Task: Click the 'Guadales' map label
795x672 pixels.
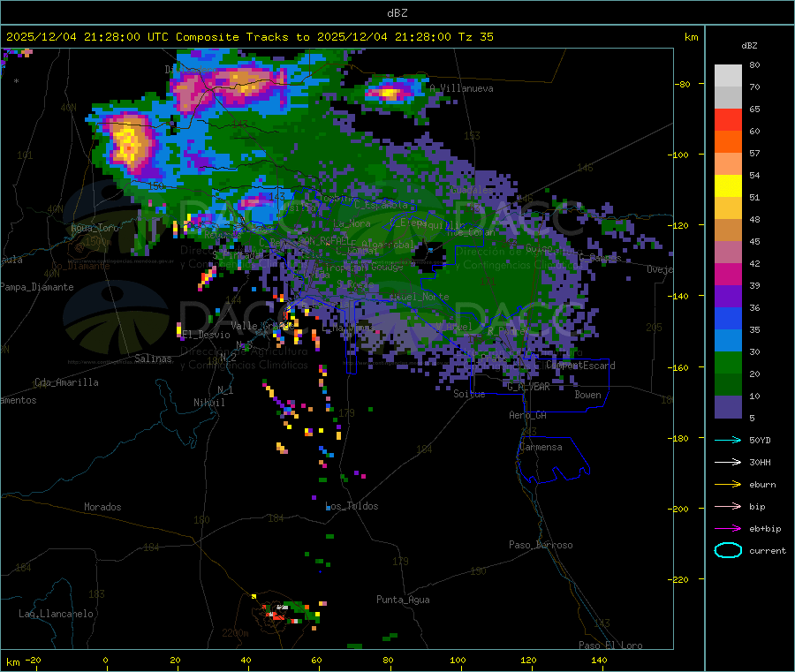Action: coord(471,190)
